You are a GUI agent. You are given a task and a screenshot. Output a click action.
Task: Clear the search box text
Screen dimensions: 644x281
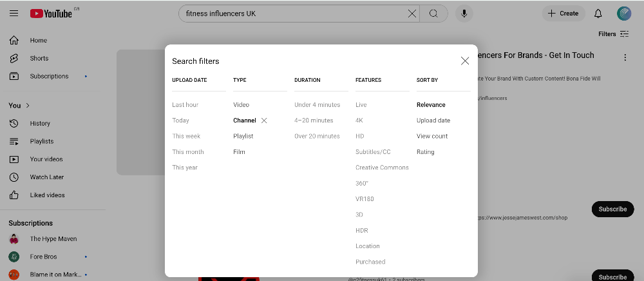(412, 14)
